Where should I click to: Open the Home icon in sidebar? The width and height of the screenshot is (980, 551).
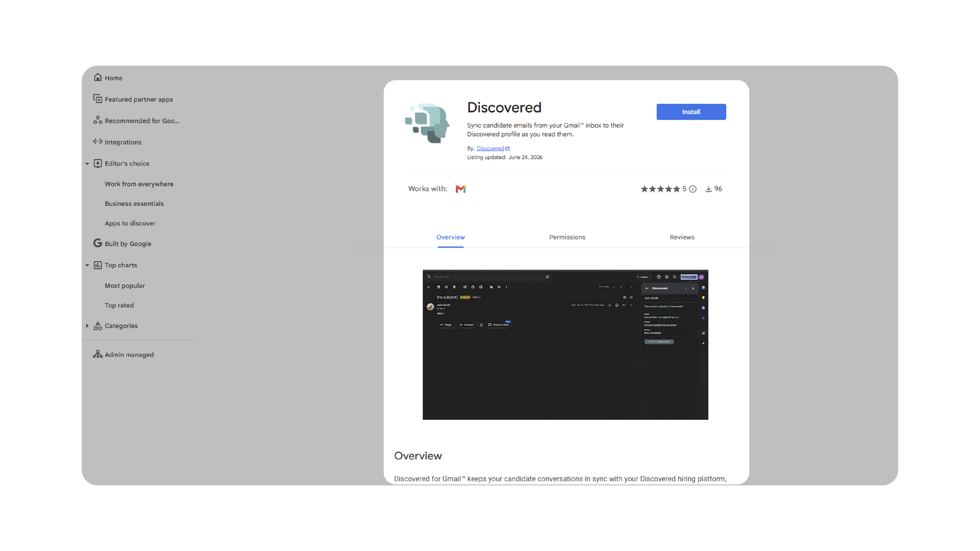tap(98, 78)
